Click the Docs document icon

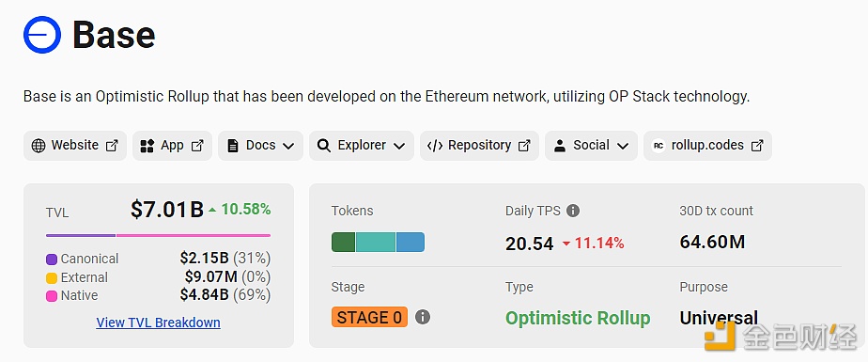tap(233, 146)
